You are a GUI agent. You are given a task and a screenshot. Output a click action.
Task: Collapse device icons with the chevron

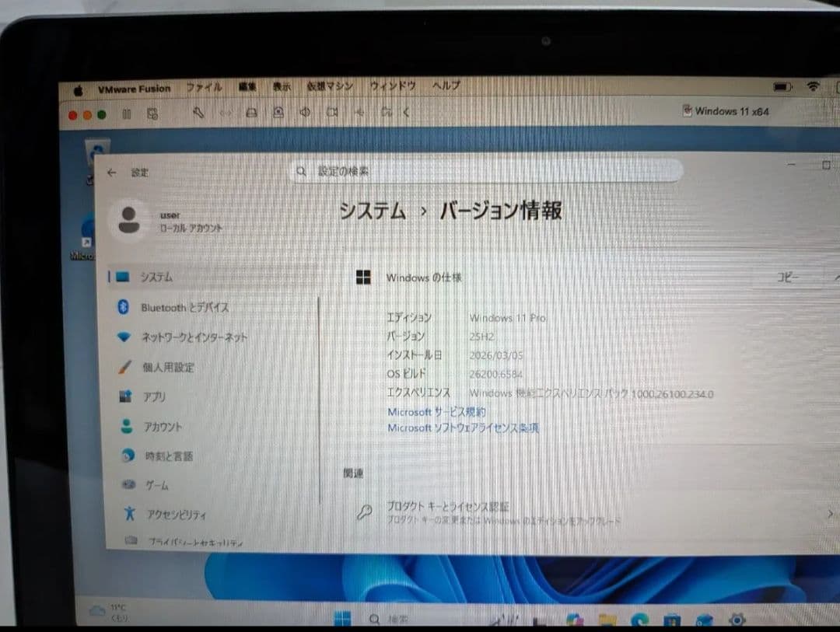[x=406, y=112]
